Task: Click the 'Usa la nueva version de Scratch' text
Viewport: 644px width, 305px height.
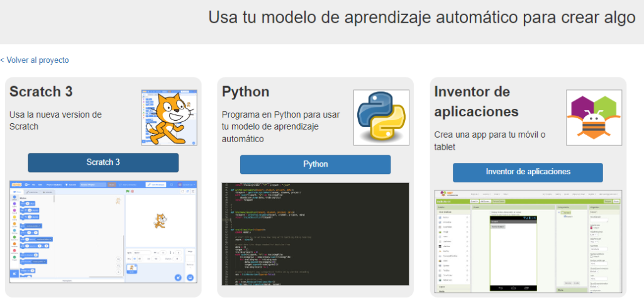Action: pyautogui.click(x=55, y=120)
